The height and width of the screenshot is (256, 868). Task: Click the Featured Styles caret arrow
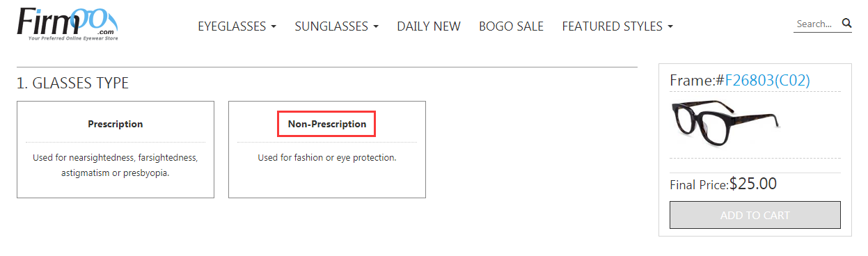670,27
